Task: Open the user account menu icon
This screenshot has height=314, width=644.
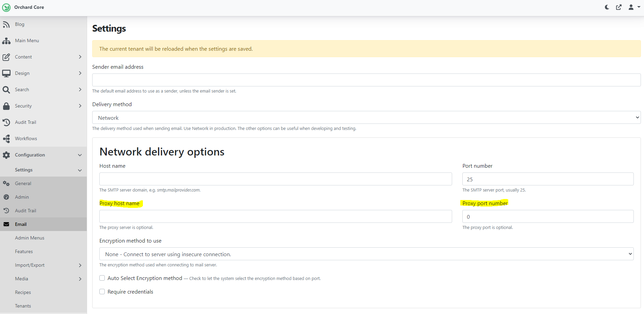Action: pyautogui.click(x=633, y=7)
